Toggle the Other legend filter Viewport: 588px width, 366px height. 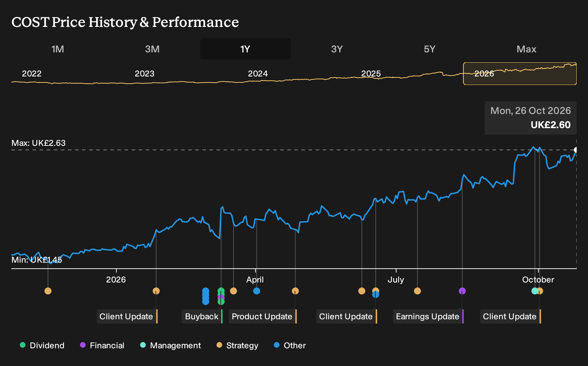(290, 345)
